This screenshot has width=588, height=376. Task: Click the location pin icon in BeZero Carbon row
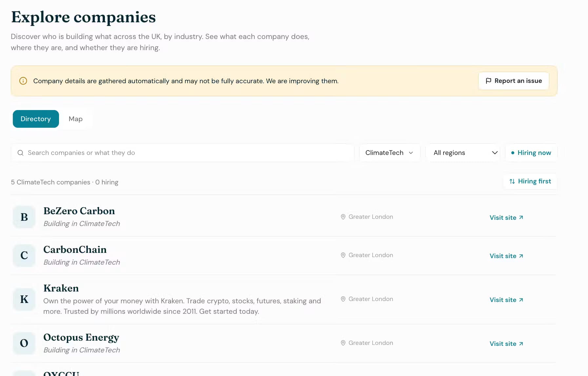coord(343,217)
